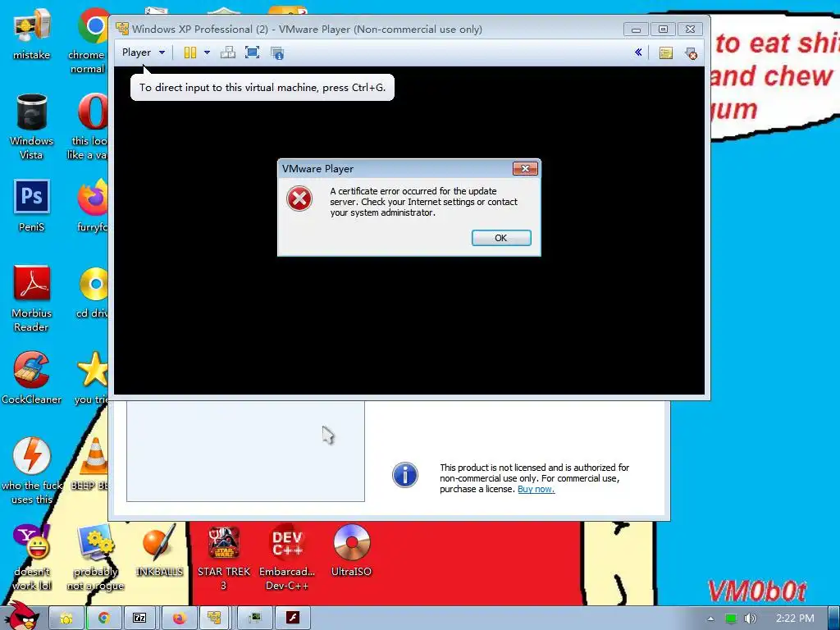Click the device icon with the red X

click(691, 53)
